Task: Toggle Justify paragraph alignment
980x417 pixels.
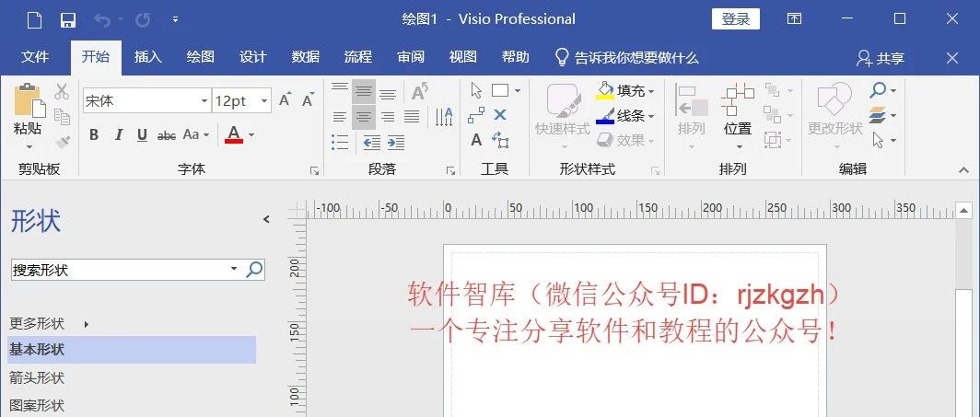Action: [x=411, y=117]
